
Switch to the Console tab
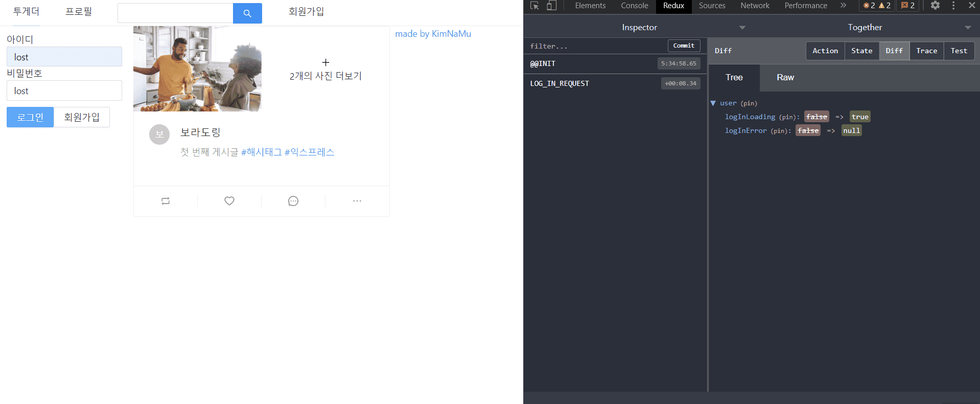point(635,6)
